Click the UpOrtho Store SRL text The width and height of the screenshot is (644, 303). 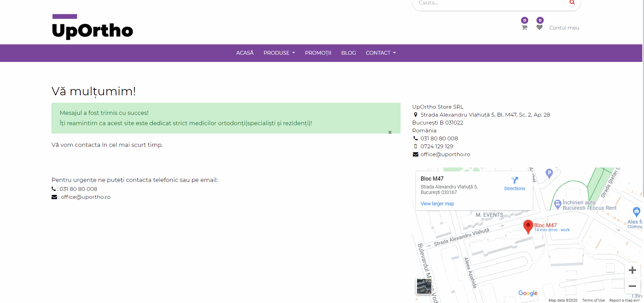pos(438,107)
